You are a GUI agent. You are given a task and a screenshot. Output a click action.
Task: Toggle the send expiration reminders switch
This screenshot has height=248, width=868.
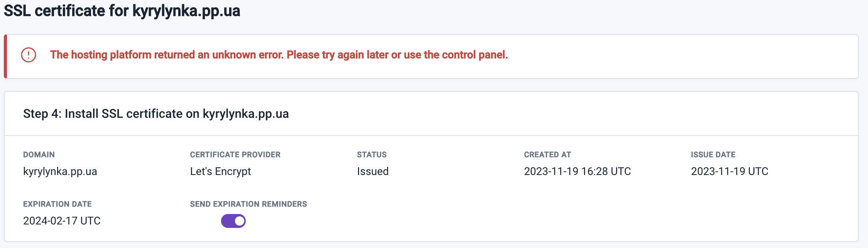pyautogui.click(x=233, y=221)
